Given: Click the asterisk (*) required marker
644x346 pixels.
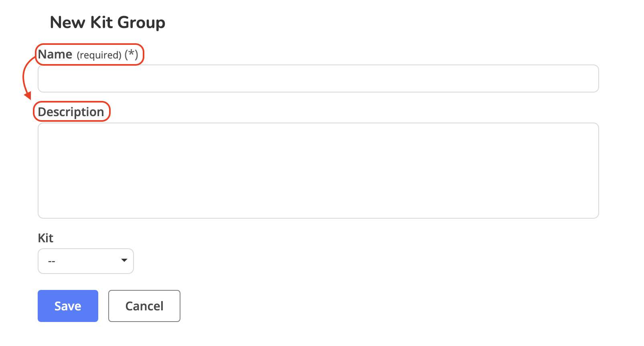Looking at the screenshot, I should tap(131, 54).
